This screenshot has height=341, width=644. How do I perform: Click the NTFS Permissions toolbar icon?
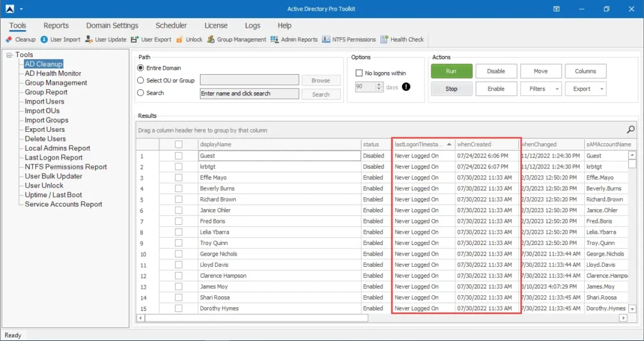326,40
